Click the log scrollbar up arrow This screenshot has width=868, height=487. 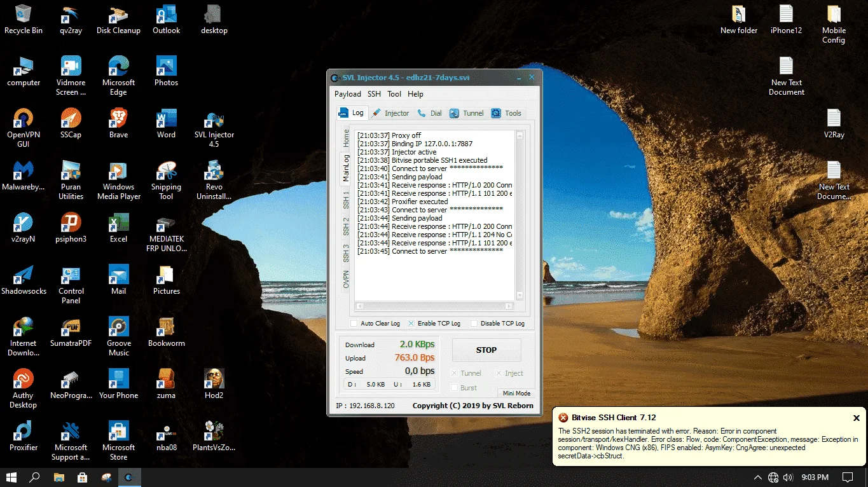pos(520,135)
